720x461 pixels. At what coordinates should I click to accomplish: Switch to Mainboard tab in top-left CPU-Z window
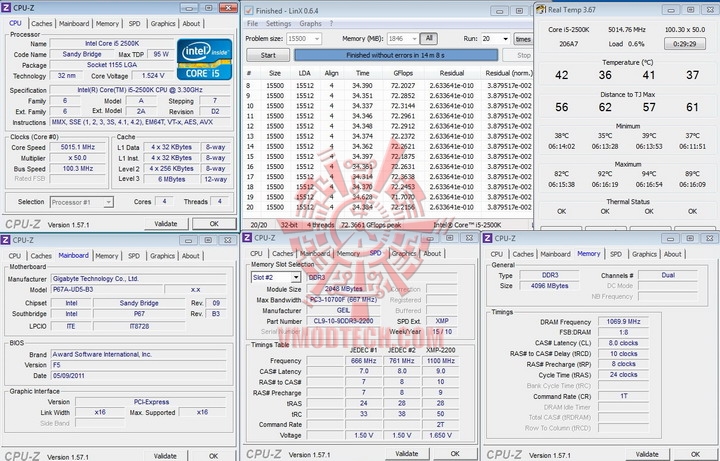[73, 23]
